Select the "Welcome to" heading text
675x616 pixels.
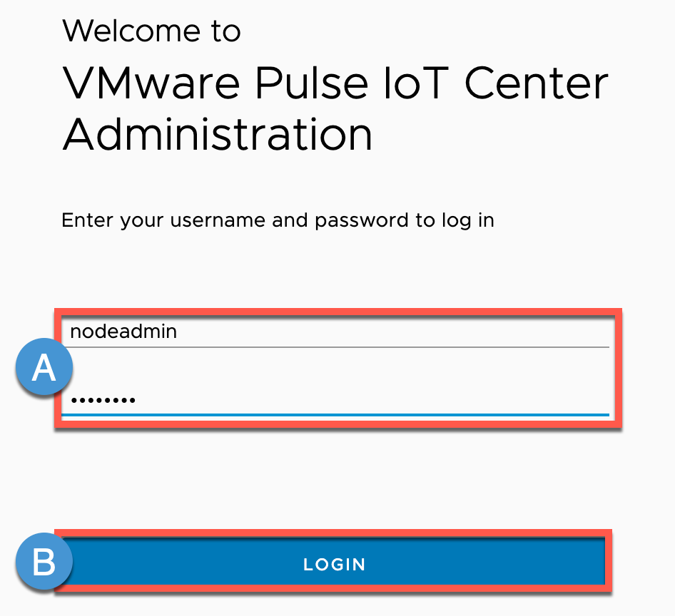151,31
